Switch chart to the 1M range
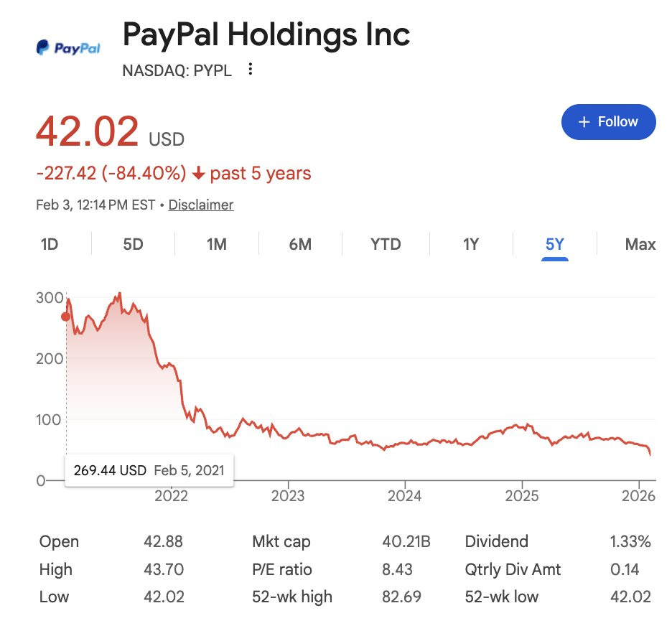This screenshot has width=672, height=626. pyautogui.click(x=217, y=244)
